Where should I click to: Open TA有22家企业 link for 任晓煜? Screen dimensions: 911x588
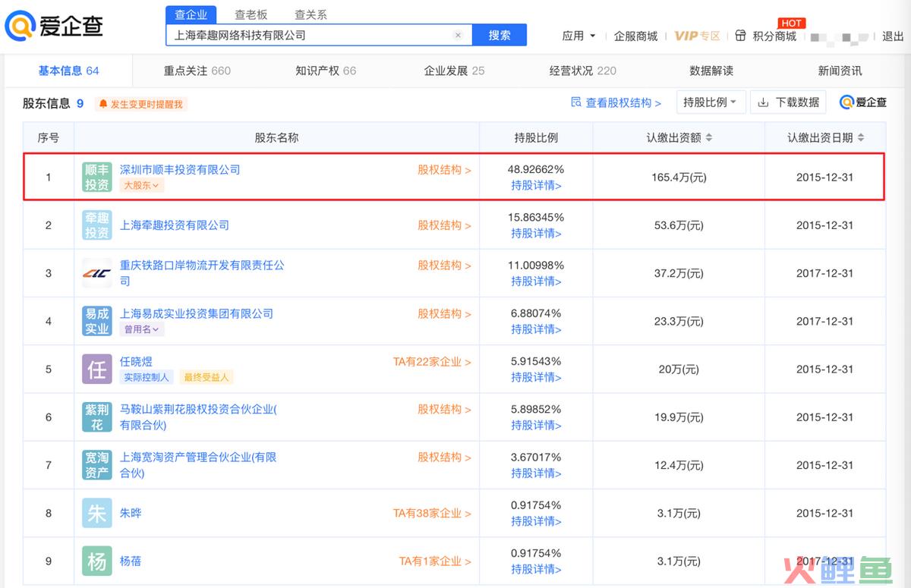[x=432, y=362]
